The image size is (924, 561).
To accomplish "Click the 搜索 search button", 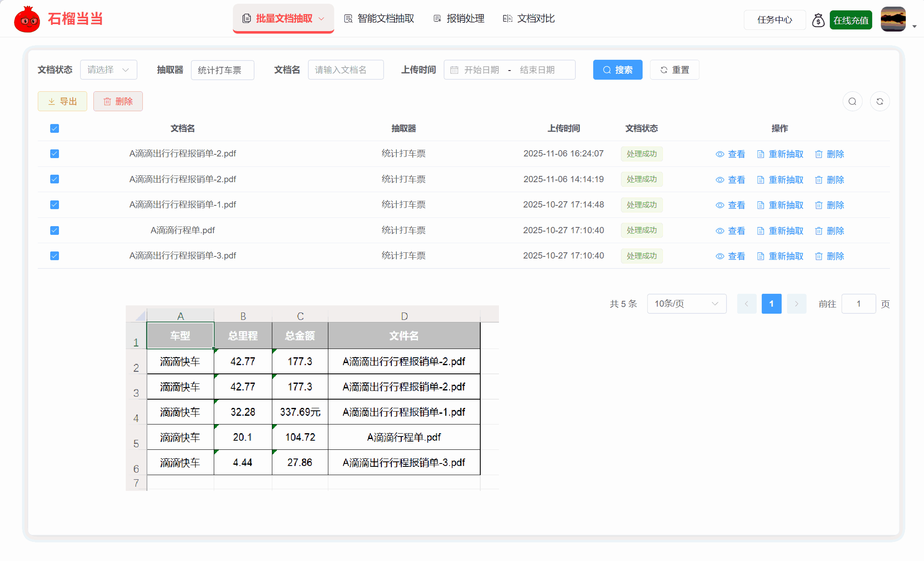I will [618, 70].
